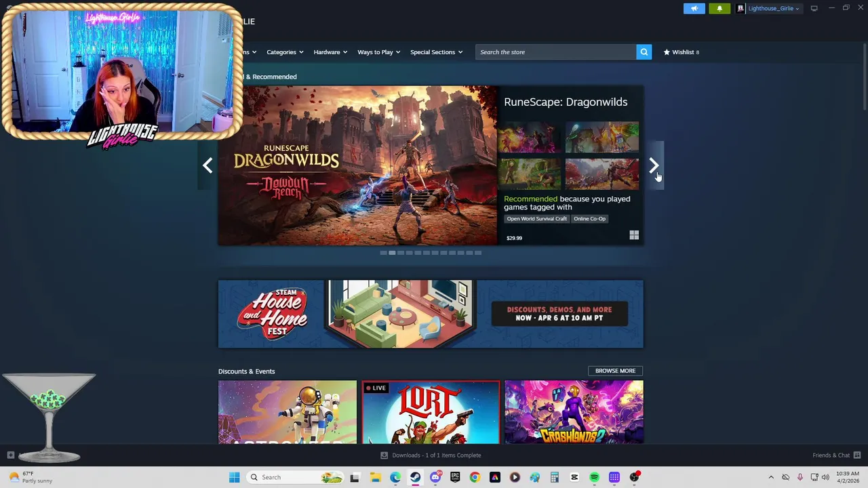Open Discord from the taskbar
This screenshot has height=488, width=868.
pyautogui.click(x=435, y=477)
